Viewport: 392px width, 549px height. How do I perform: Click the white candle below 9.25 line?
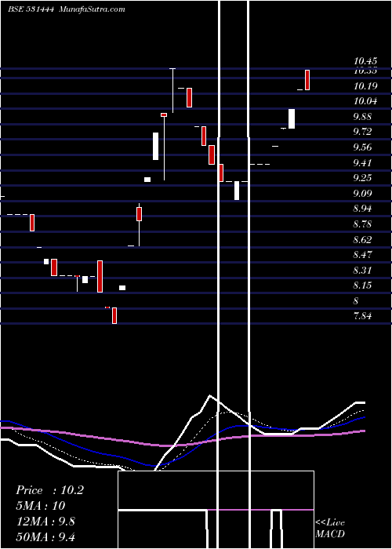[x=237, y=191]
